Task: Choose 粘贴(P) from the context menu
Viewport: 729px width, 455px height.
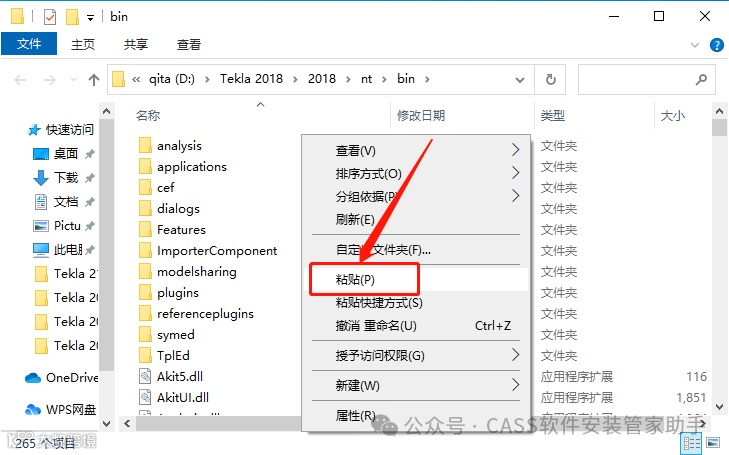Action: (x=416, y=279)
